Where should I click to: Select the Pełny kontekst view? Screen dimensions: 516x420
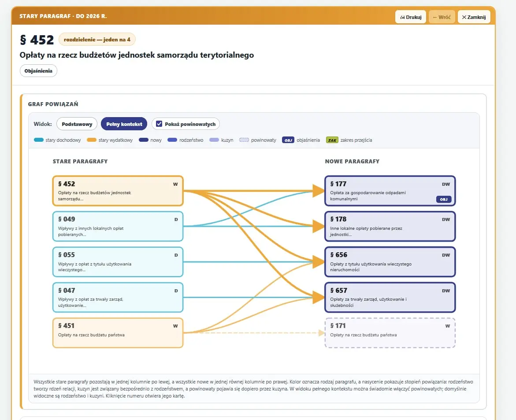point(124,124)
